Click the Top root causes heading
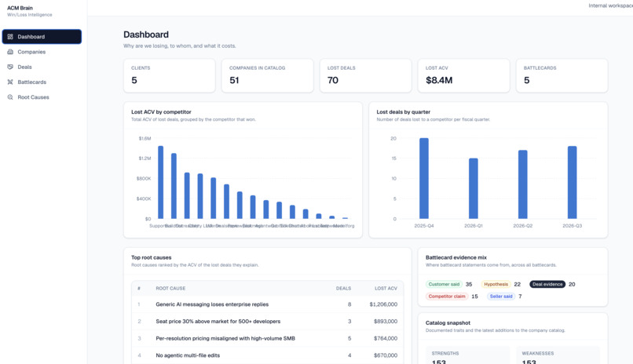 click(151, 257)
